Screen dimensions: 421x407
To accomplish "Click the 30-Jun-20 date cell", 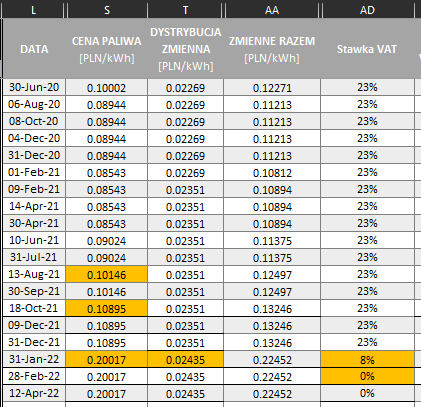I will pos(34,88).
